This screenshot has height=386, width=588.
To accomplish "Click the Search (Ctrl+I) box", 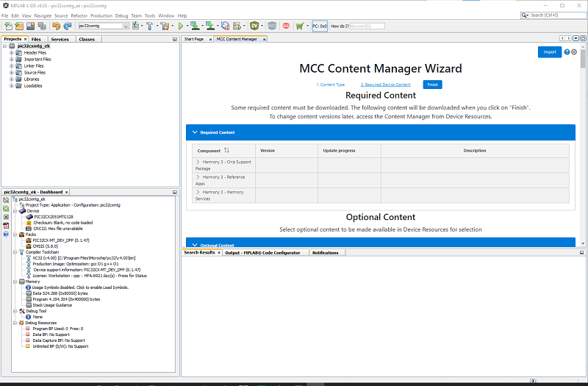I will (x=553, y=15).
